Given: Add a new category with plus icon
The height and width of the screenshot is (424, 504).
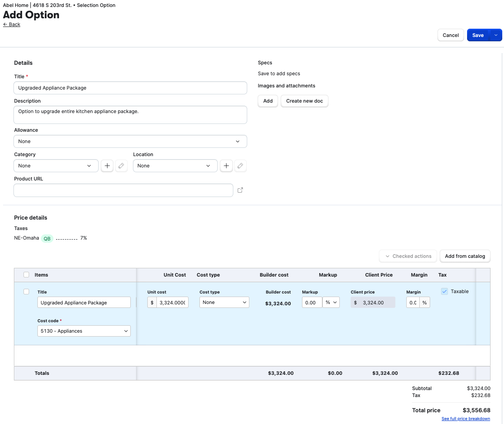Looking at the screenshot, I should click(x=107, y=166).
